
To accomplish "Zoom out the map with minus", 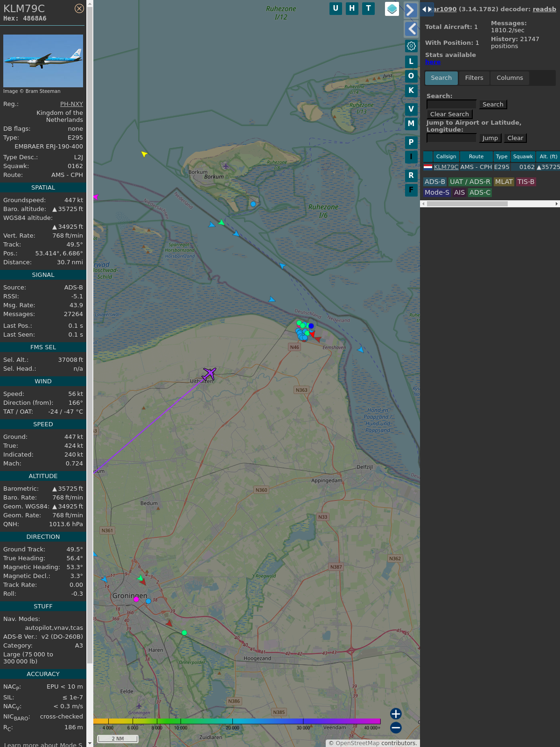I will [x=396, y=727].
